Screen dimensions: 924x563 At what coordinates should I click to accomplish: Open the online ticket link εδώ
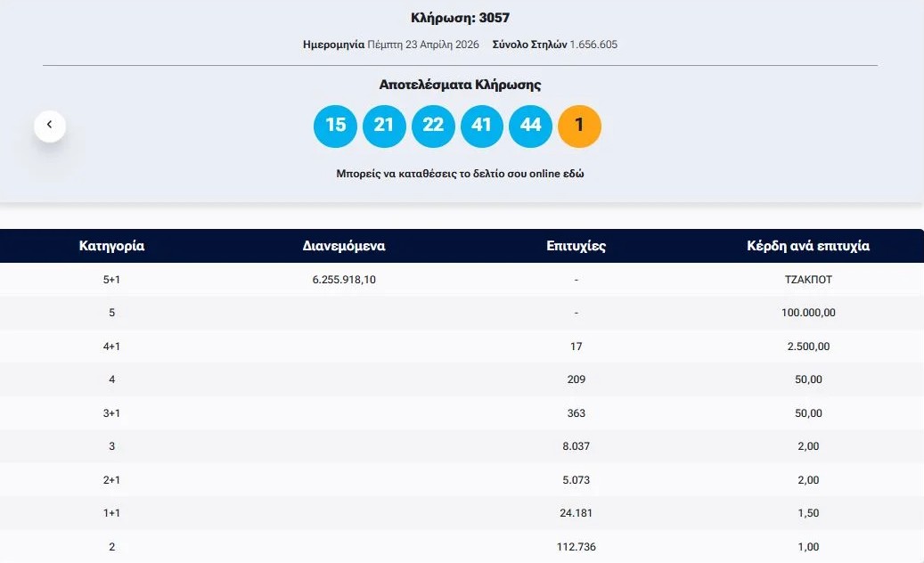pyautogui.click(x=576, y=173)
